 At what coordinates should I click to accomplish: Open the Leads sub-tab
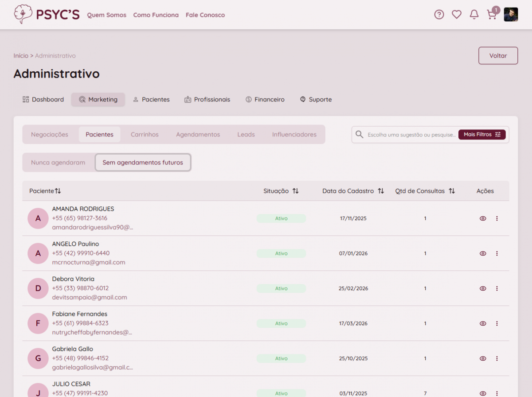[246, 135]
